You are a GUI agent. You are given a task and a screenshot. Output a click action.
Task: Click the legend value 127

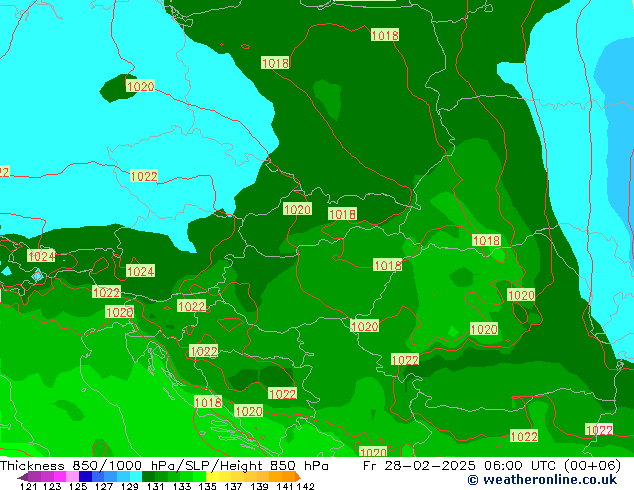[x=104, y=486]
